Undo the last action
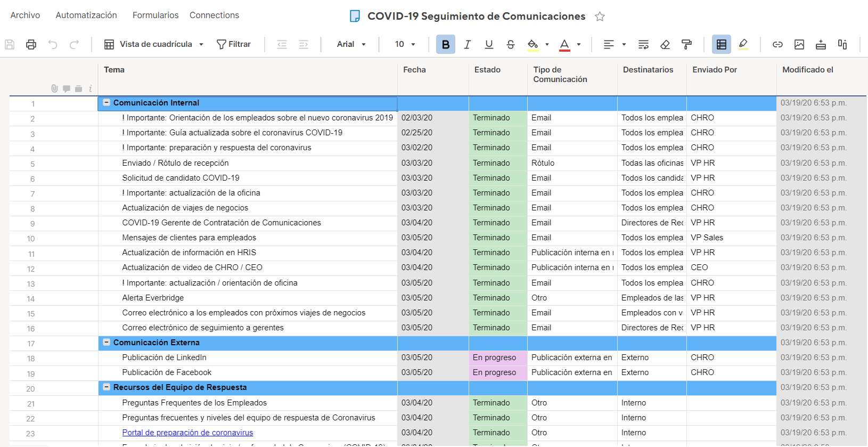 [x=53, y=44]
